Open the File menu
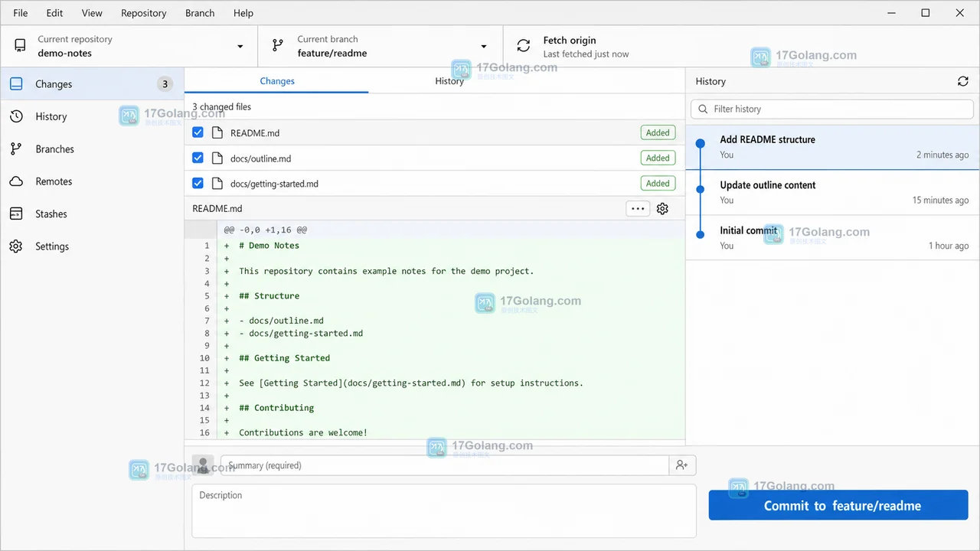 [21, 13]
